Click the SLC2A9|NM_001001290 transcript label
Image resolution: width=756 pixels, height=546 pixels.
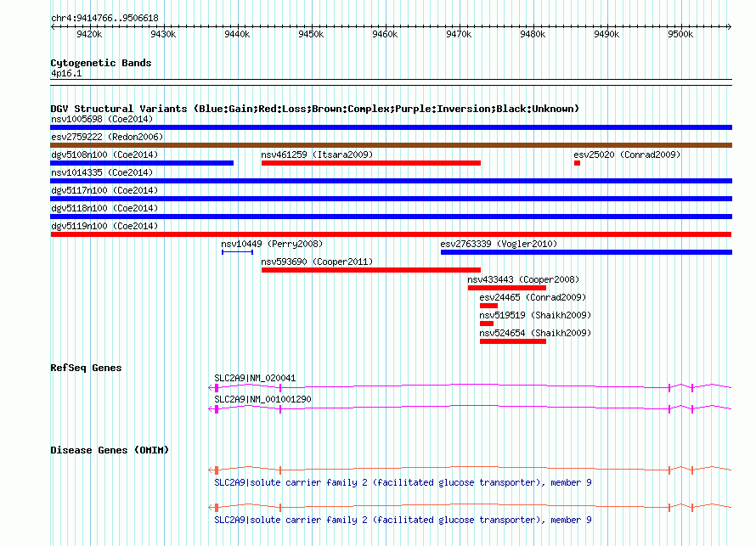tap(262, 399)
